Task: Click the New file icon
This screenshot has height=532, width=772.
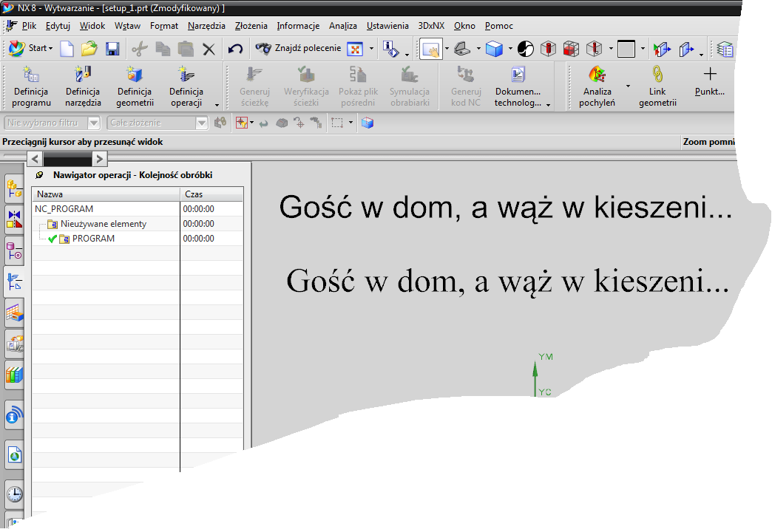Action: [x=67, y=49]
